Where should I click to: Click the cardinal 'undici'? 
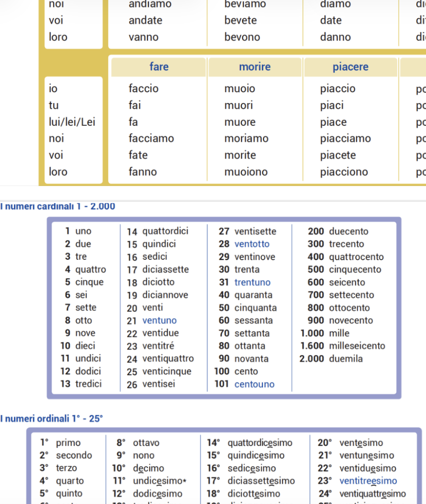(88, 359)
